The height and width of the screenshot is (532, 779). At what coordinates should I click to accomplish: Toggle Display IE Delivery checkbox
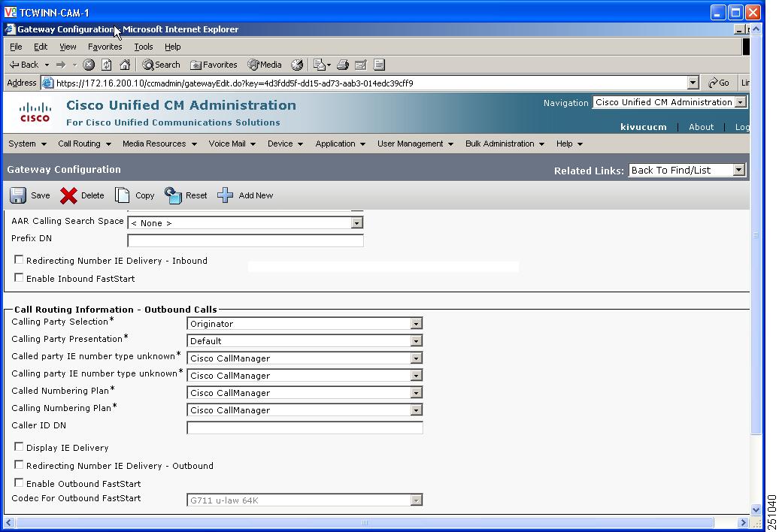(19, 446)
